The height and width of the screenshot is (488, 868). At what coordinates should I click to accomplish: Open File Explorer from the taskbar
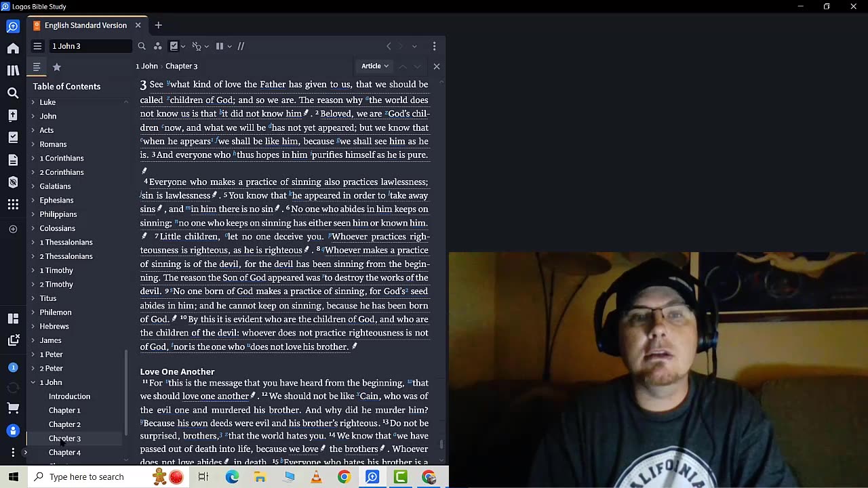pos(260,477)
